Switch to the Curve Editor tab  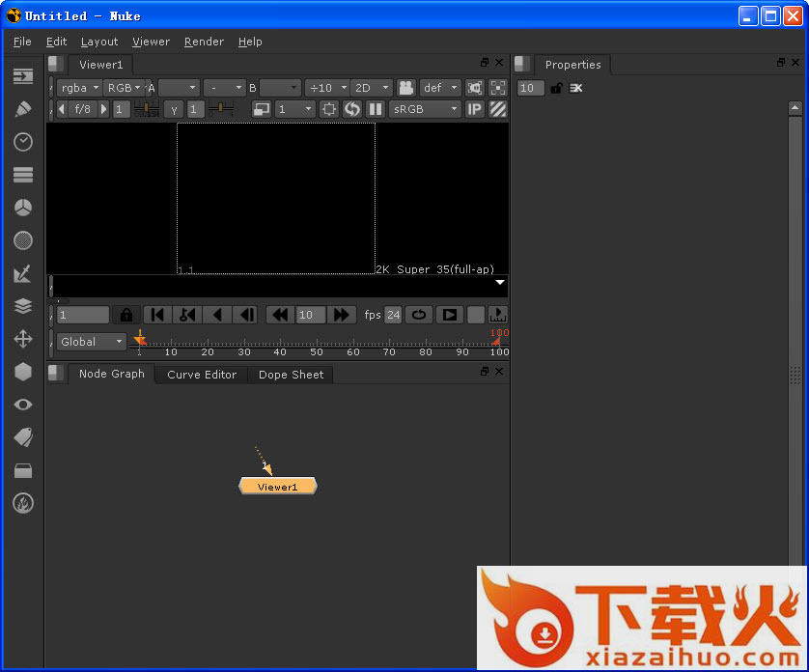pyautogui.click(x=202, y=375)
